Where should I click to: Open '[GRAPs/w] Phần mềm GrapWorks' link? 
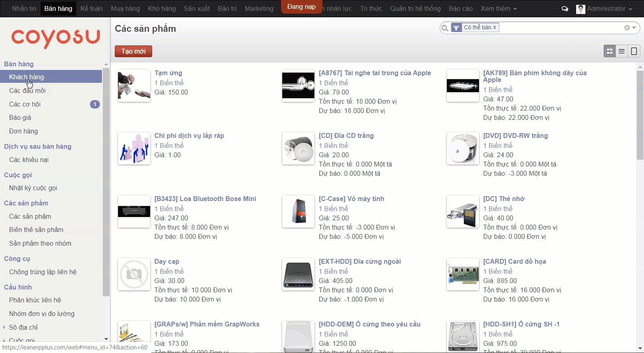pyautogui.click(x=207, y=324)
